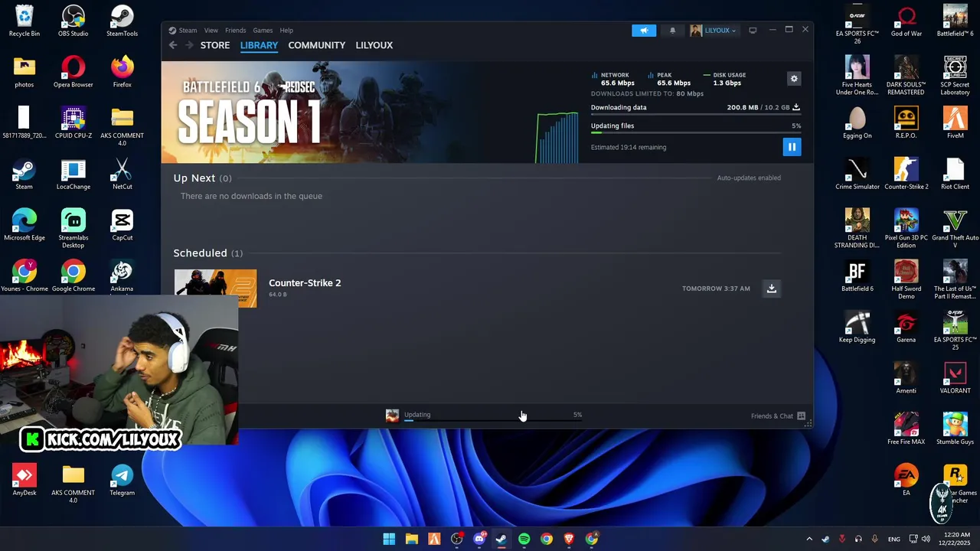
Task: Select the OBS Studio desktop icon
Action: click(x=73, y=21)
